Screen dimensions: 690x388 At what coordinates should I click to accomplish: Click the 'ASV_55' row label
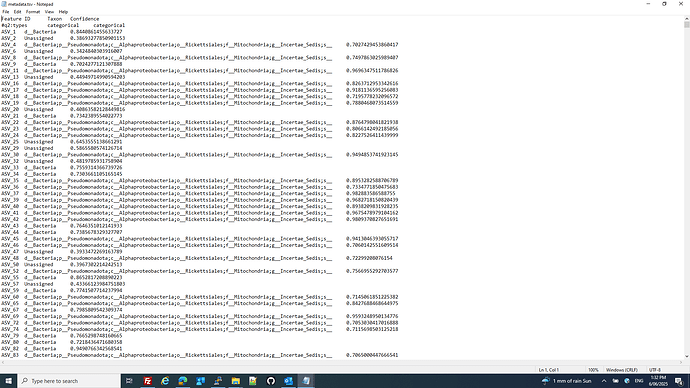tap(10, 278)
